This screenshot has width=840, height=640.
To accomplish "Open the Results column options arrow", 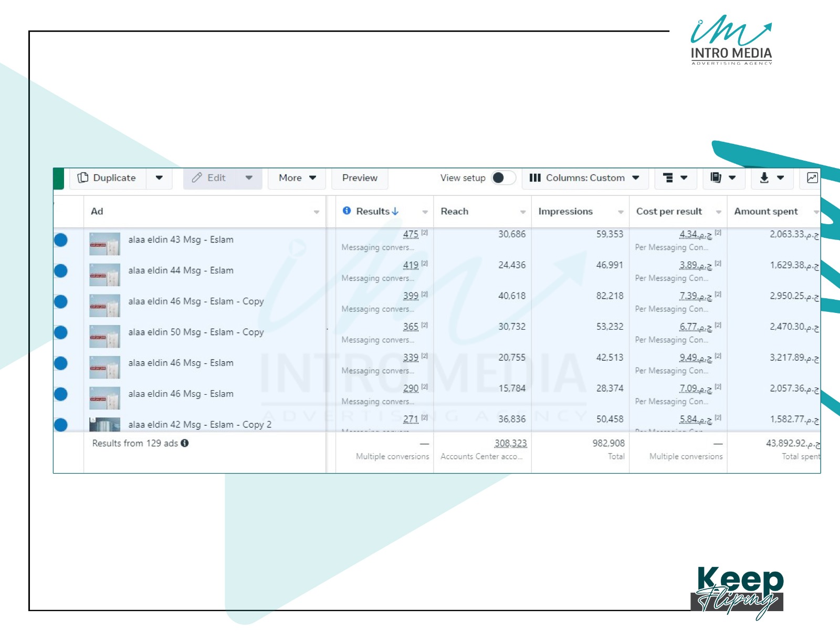I will pos(425,212).
